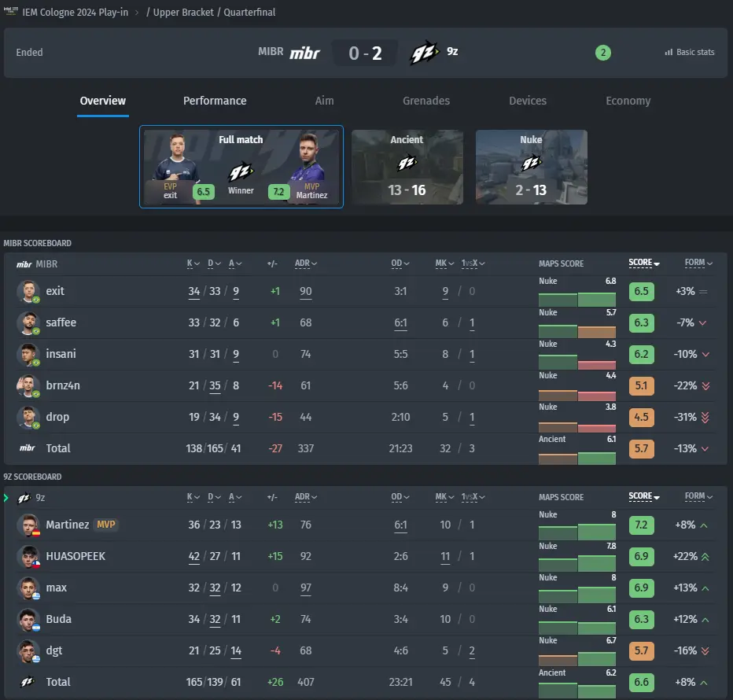Screen dimensions: 733x700
Task: Sort 9z scoreboard by SCORE
Action: click(x=643, y=496)
